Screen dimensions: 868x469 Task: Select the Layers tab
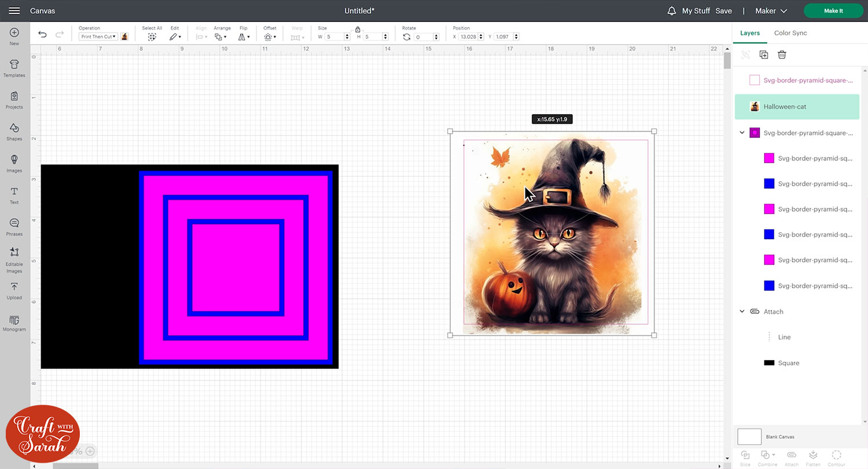click(750, 33)
